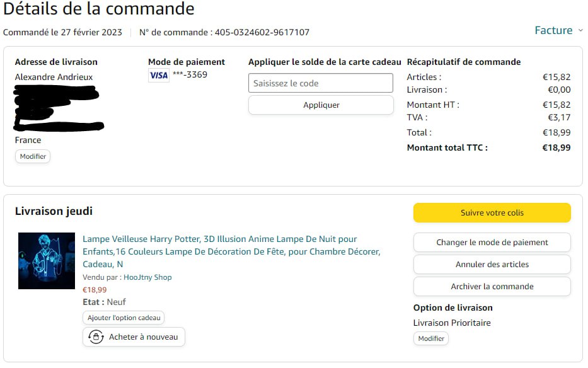Screen dimensions: 588x368
Task: Visit the HooJtny Shop seller link
Action: click(x=147, y=277)
